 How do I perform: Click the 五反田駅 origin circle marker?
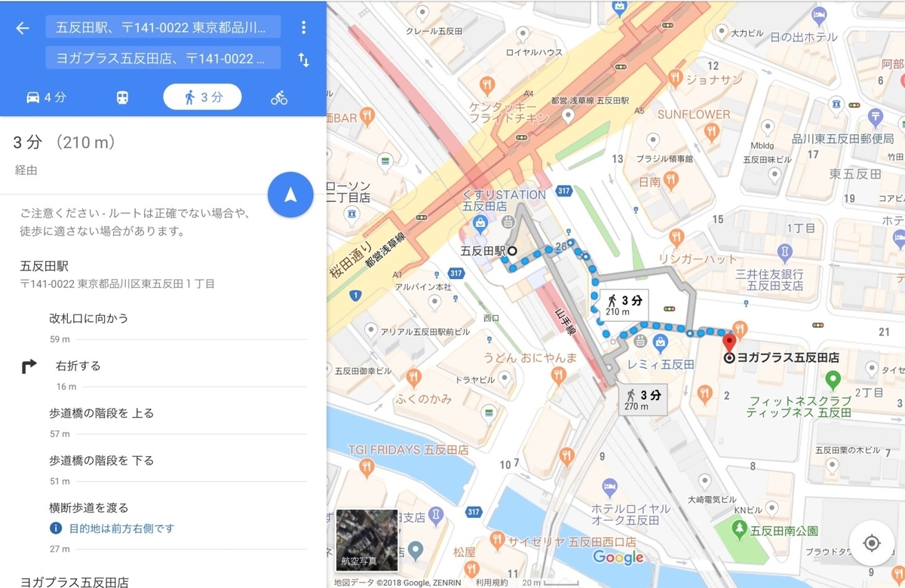[512, 251]
